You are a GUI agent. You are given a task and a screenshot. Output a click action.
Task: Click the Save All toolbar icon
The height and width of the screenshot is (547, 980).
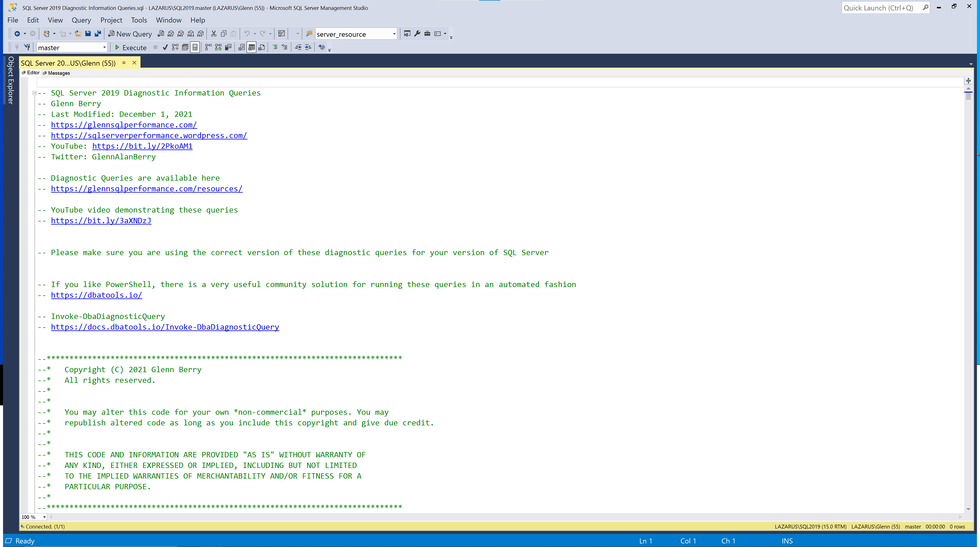click(98, 34)
